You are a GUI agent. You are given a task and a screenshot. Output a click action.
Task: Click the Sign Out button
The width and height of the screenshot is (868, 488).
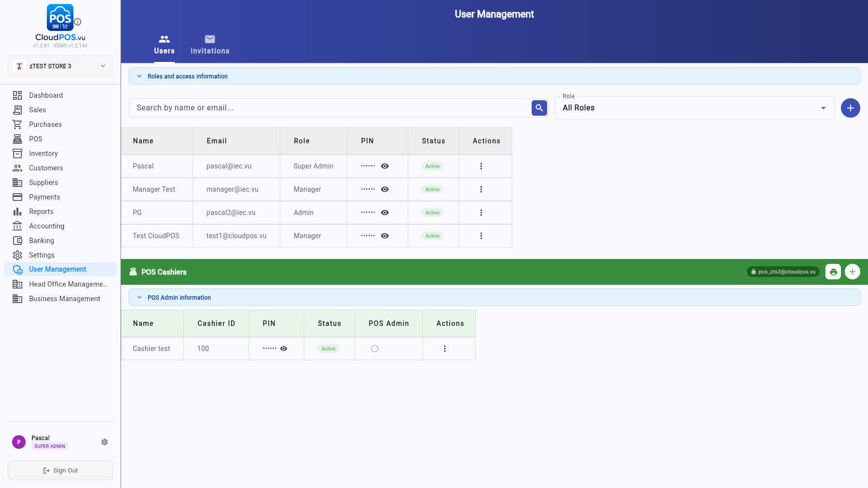pos(60,471)
